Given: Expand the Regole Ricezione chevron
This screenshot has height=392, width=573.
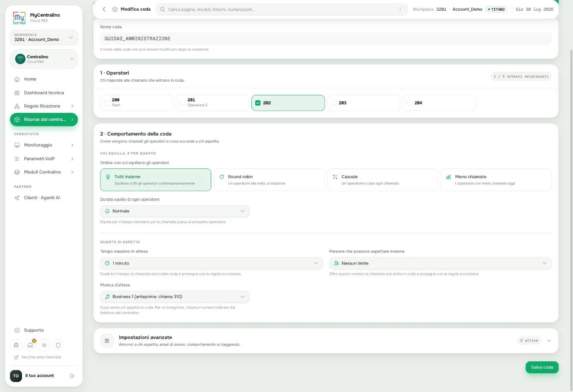Looking at the screenshot, I should click(72, 106).
